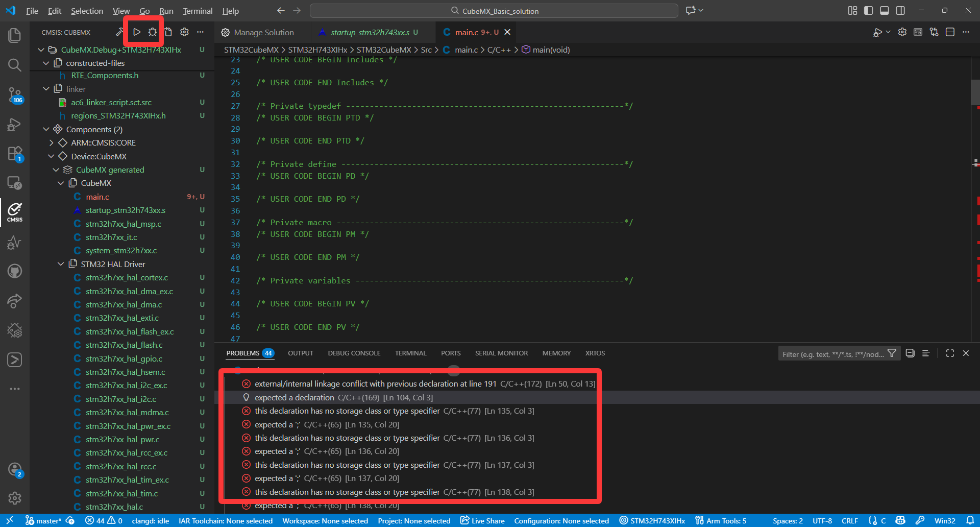Open the CMSIS view in activity bar
980x527 pixels.
point(14,211)
